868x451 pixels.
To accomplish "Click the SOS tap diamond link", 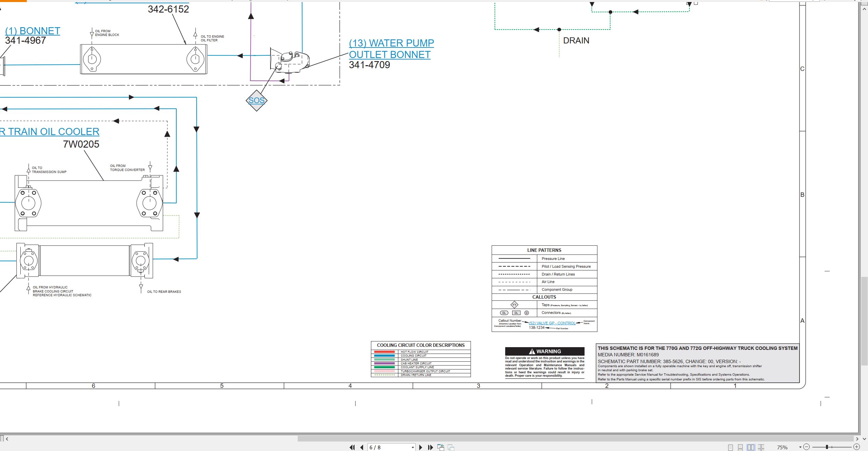I will click(256, 100).
